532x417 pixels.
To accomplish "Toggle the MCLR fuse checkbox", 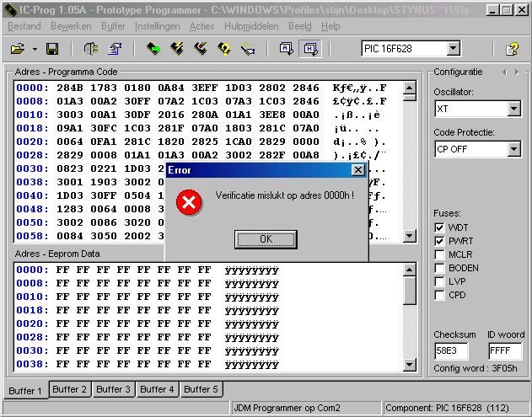I will coord(439,254).
